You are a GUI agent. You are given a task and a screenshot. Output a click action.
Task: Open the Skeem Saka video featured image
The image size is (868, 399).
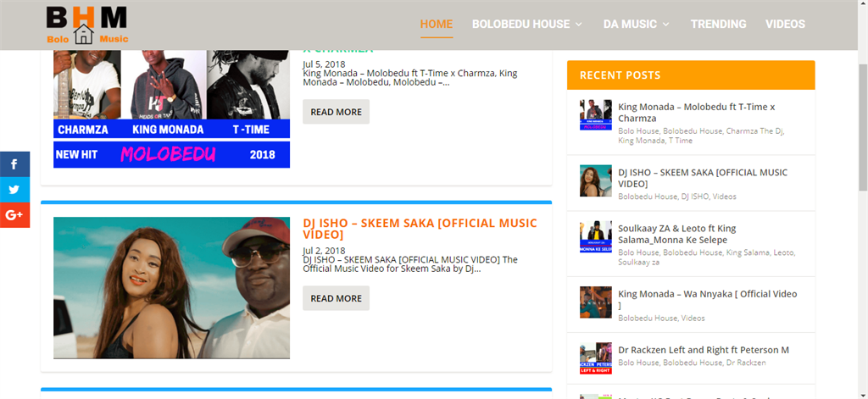pyautogui.click(x=171, y=288)
